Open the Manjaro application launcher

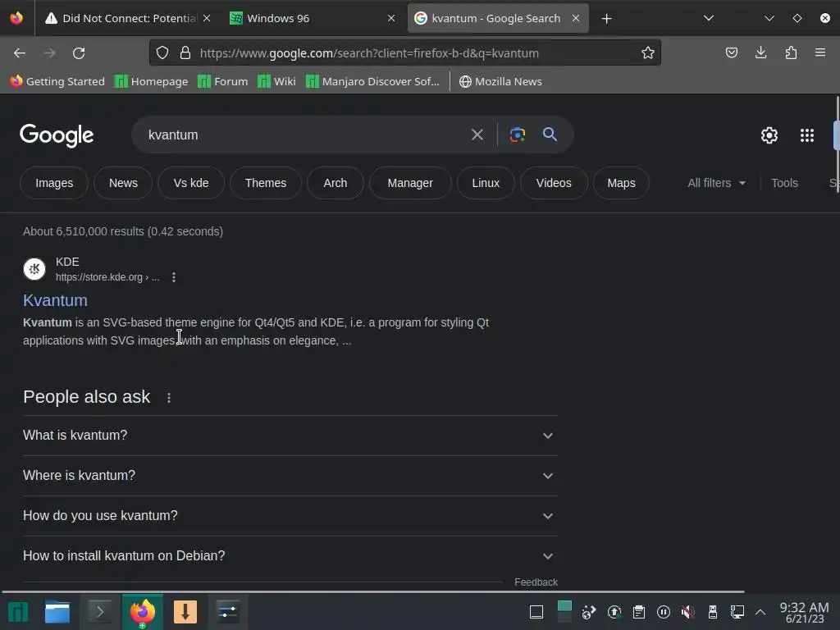pos(18,612)
